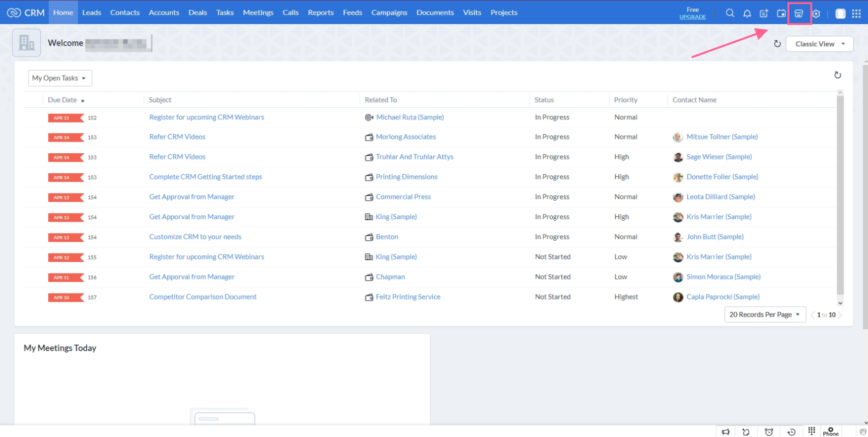Open Feltz Printing Service account
Screen dimensions: 868x437
click(x=408, y=297)
